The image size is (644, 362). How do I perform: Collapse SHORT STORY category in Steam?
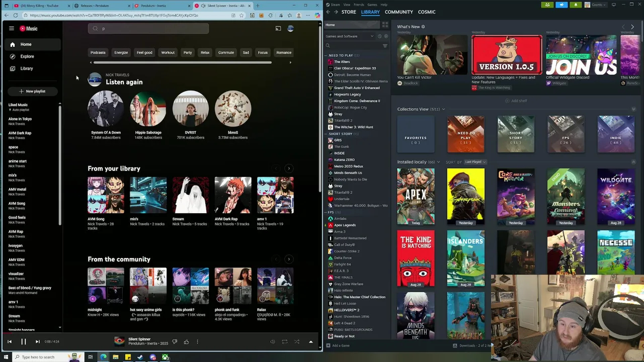pyautogui.click(x=327, y=134)
